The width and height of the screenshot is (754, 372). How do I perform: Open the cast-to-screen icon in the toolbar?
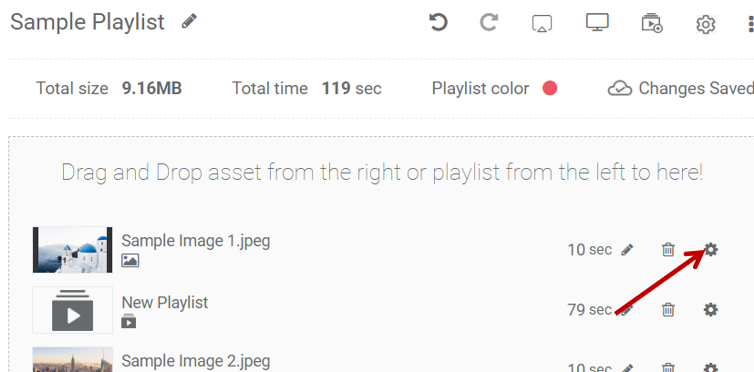click(x=541, y=23)
